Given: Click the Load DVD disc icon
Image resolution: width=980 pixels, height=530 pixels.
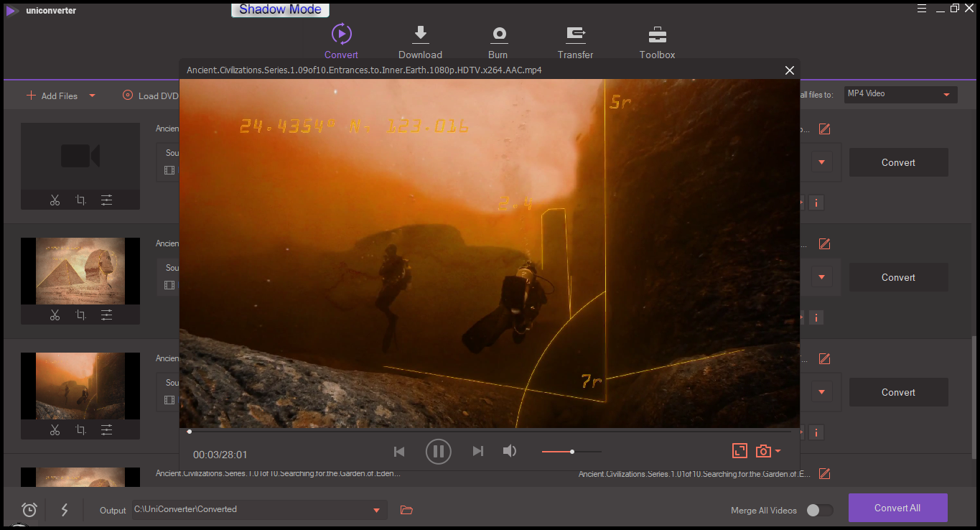Looking at the screenshot, I should point(128,95).
